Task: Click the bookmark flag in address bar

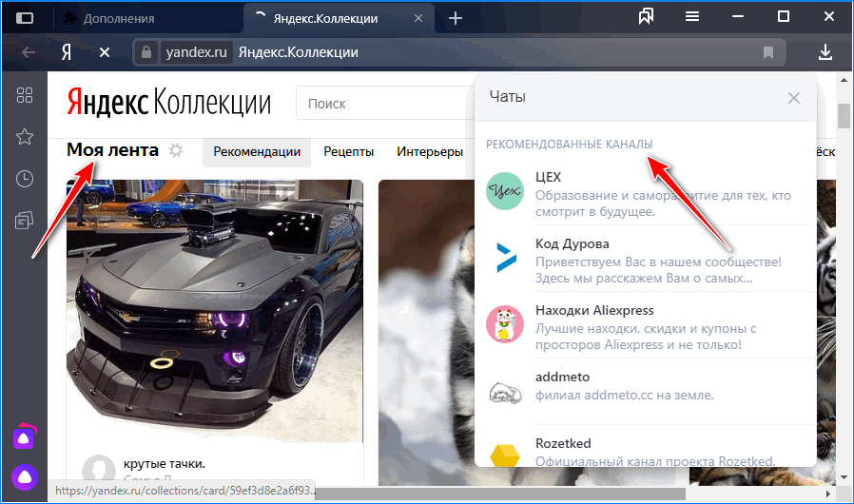Action: (x=768, y=52)
